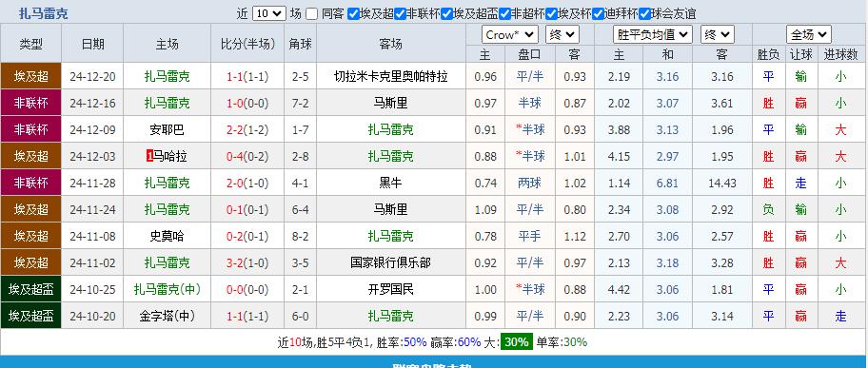Screen dimensions: 868x368
Task: Select draw odds 6.81
Action: [667, 183]
